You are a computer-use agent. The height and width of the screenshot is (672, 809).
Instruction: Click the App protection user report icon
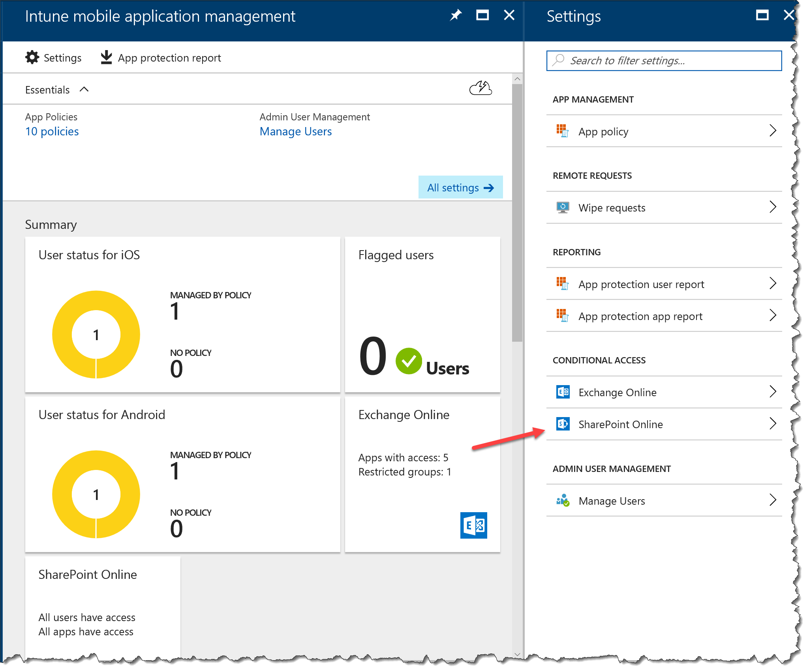(562, 283)
